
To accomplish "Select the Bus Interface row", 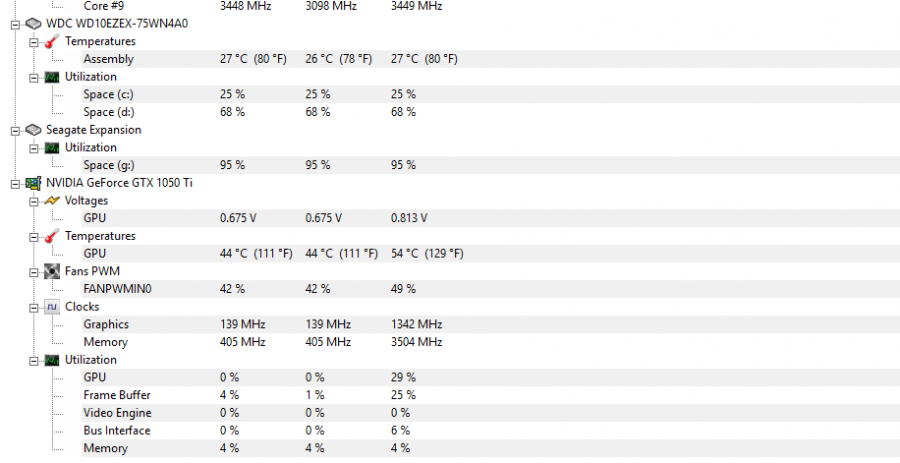I will pyautogui.click(x=491, y=430).
